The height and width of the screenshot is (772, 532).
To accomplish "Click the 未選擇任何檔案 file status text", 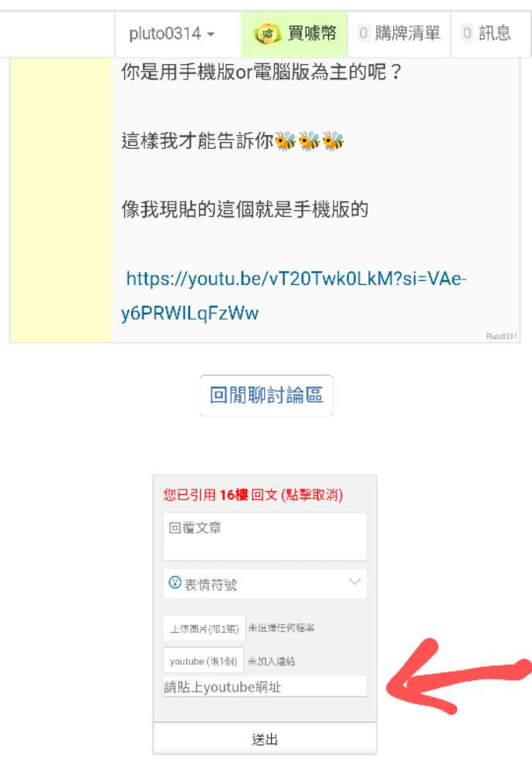I will click(x=281, y=628).
